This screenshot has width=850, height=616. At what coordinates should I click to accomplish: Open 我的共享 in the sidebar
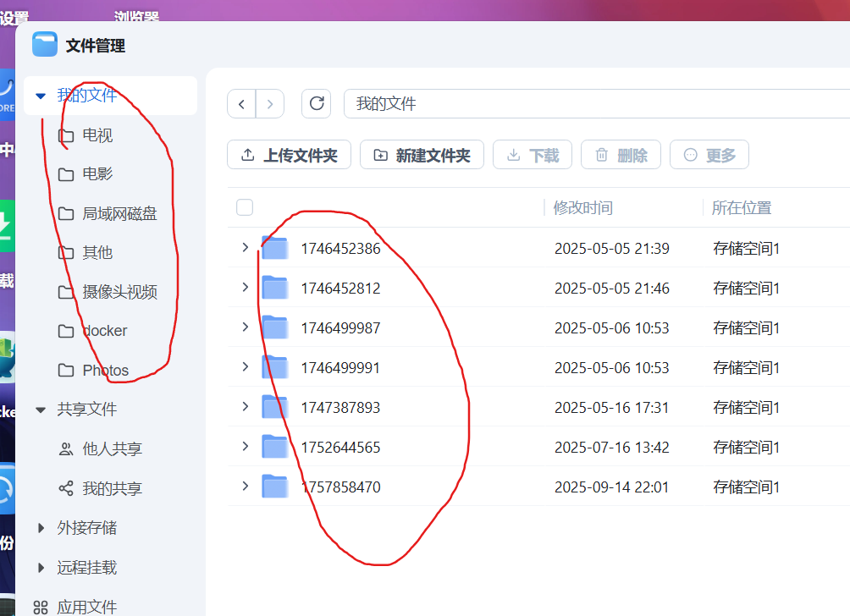[x=113, y=489]
